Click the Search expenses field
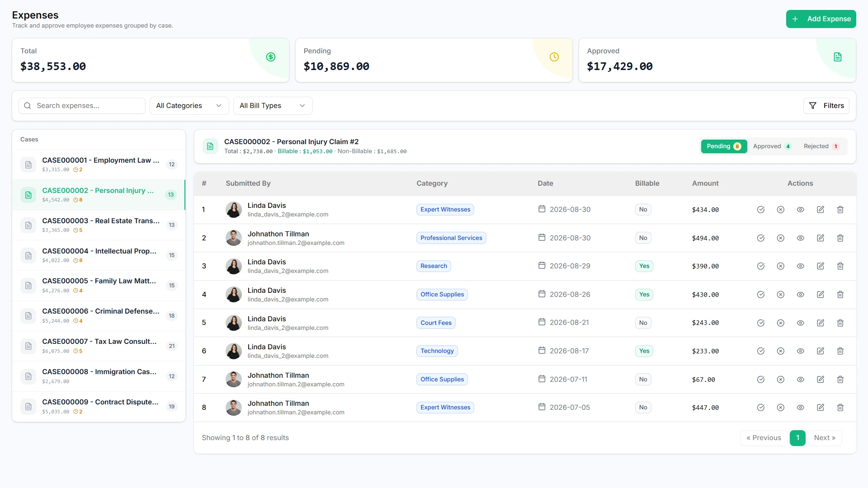The image size is (868, 488). click(82, 106)
